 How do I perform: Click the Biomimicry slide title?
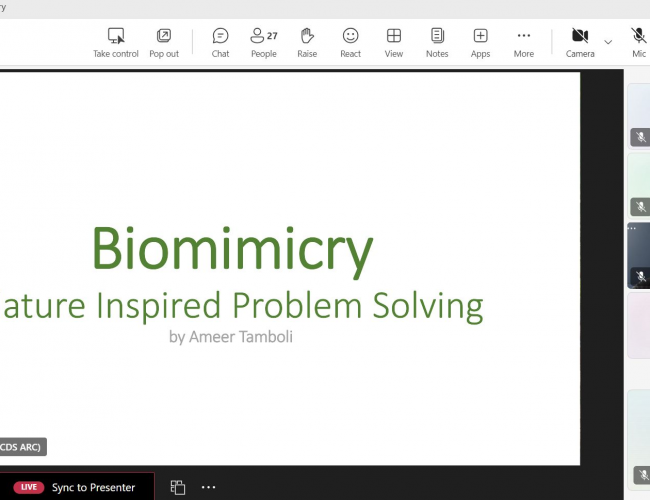point(232,248)
